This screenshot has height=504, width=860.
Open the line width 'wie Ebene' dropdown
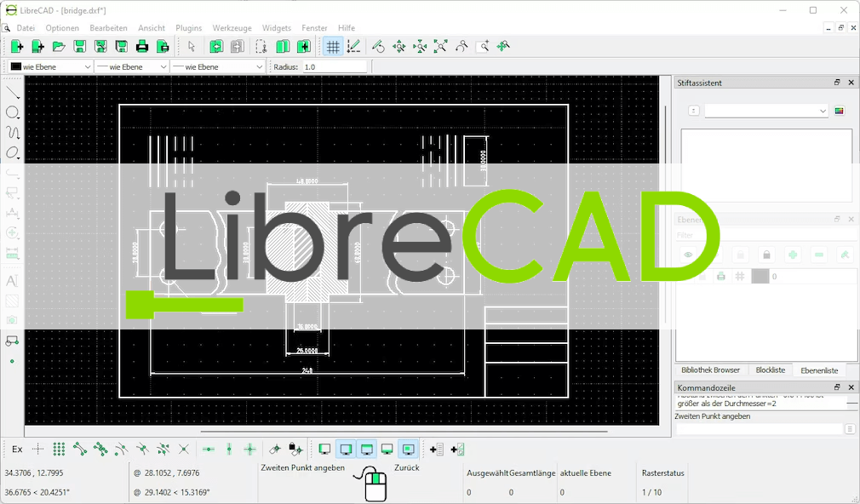pos(131,67)
